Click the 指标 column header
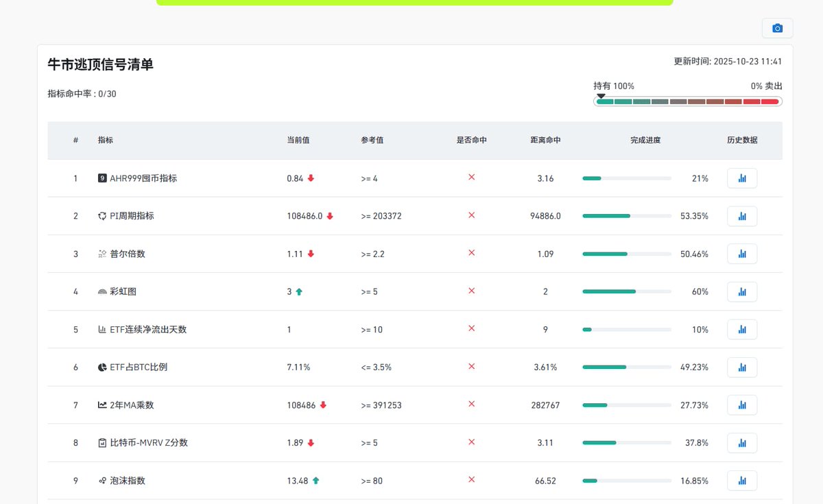 pyautogui.click(x=106, y=140)
